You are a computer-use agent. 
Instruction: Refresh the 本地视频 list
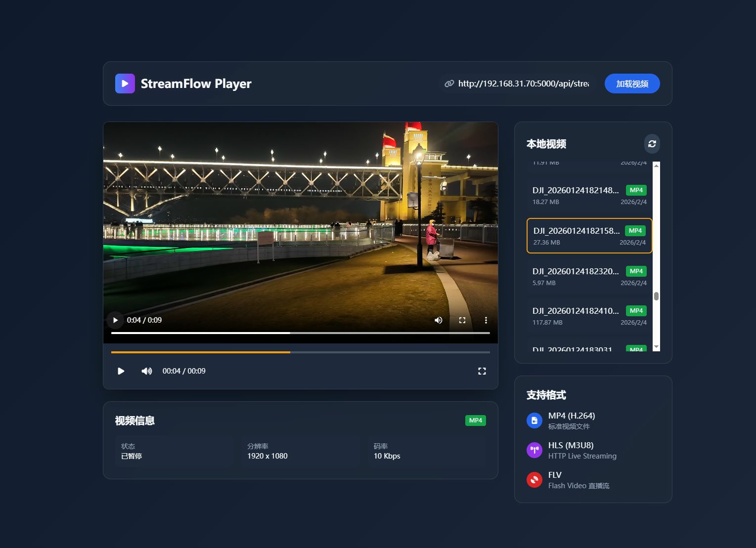[x=652, y=144]
